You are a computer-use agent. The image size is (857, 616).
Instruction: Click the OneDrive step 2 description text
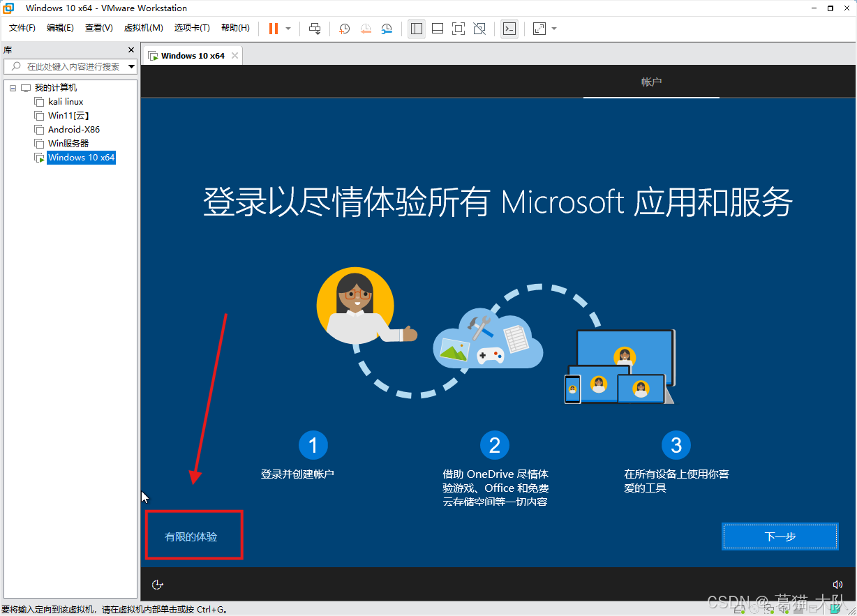[495, 488]
